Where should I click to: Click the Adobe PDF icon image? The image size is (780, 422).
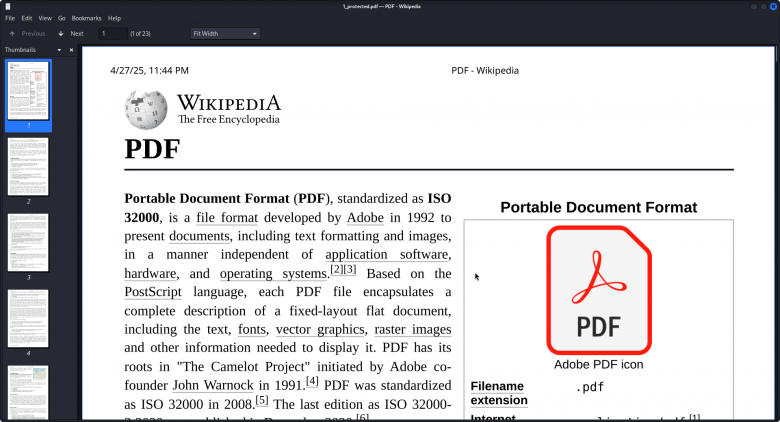pyautogui.click(x=599, y=290)
